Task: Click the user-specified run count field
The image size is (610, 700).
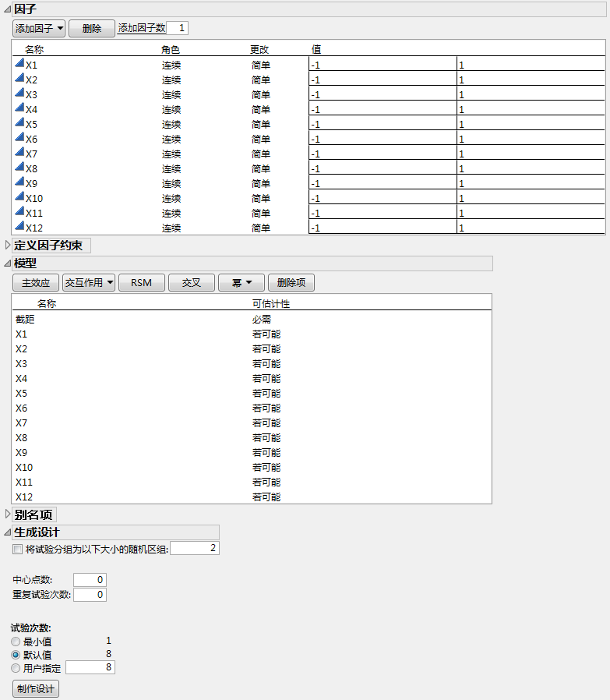Action: coord(90,667)
